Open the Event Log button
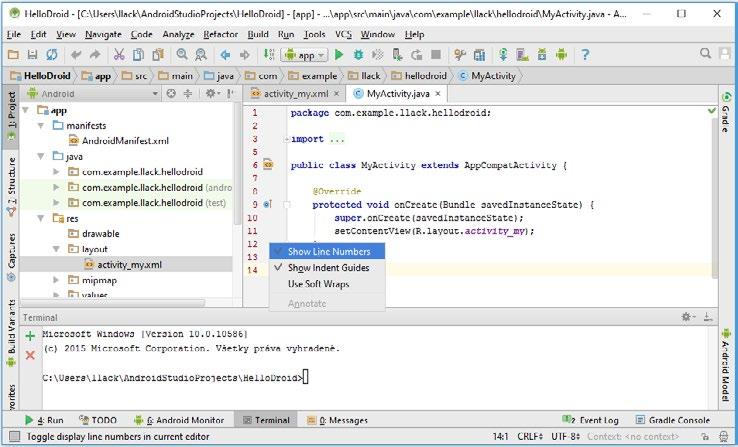The height and width of the screenshot is (447, 738). click(x=590, y=420)
